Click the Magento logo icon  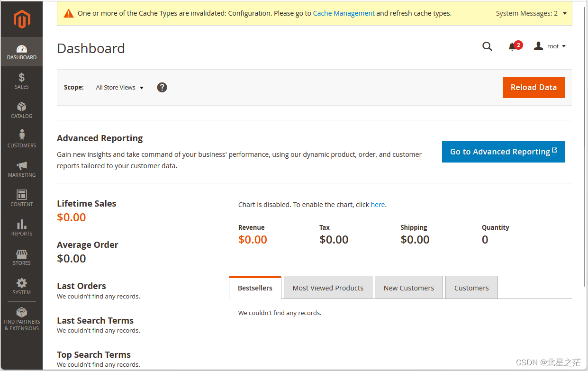coord(22,19)
